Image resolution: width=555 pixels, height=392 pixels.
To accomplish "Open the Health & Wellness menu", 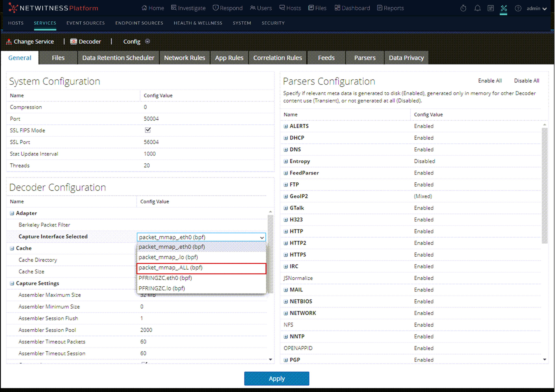I will (x=198, y=23).
